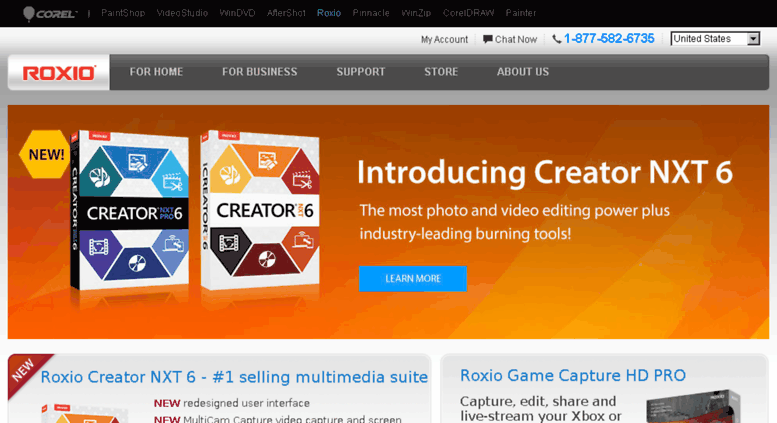Click 'The most photo and video editing' tagline

514,211
